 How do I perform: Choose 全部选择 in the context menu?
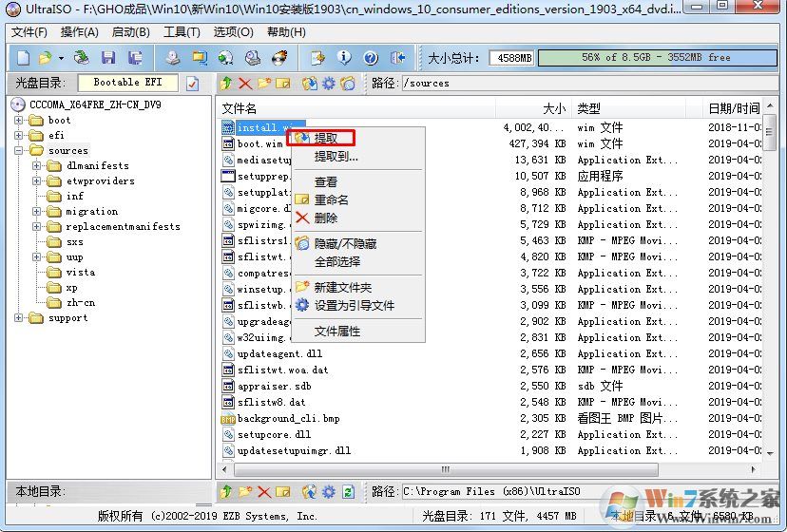[x=358, y=261]
